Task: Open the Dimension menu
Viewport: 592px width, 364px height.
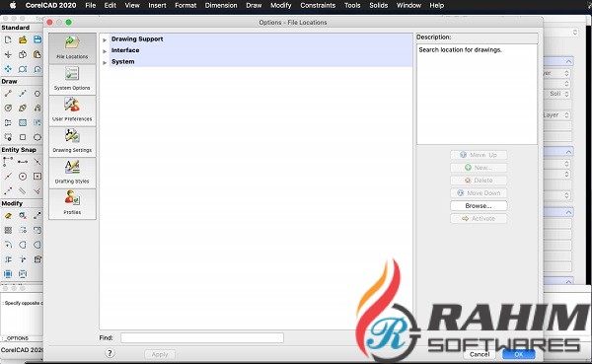Action: pyautogui.click(x=221, y=5)
